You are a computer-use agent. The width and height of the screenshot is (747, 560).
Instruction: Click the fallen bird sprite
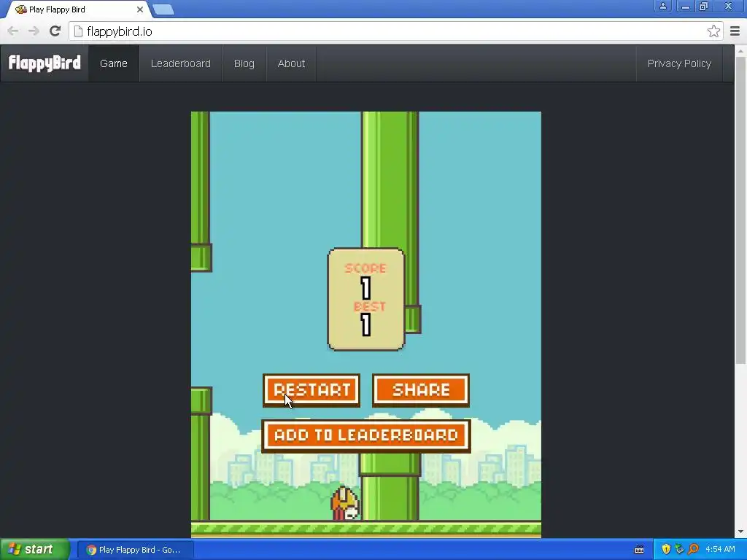(x=345, y=504)
